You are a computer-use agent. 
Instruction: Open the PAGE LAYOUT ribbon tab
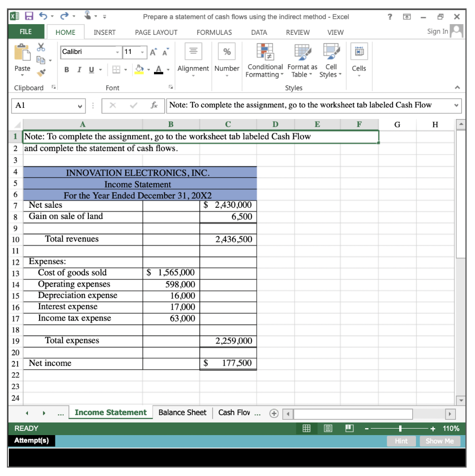coord(156,33)
